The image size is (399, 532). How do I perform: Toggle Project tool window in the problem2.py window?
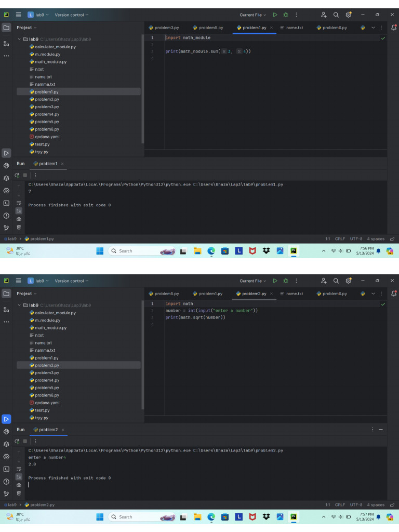(x=6, y=294)
